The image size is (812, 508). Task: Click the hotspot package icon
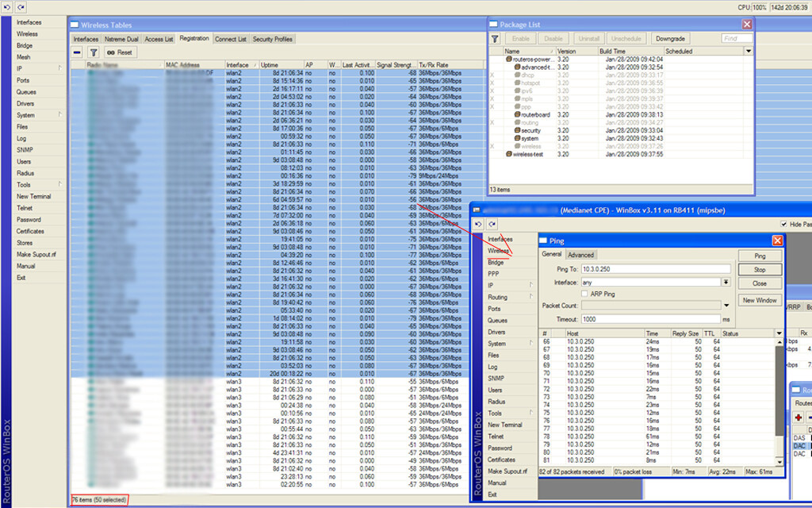pyautogui.click(x=517, y=83)
